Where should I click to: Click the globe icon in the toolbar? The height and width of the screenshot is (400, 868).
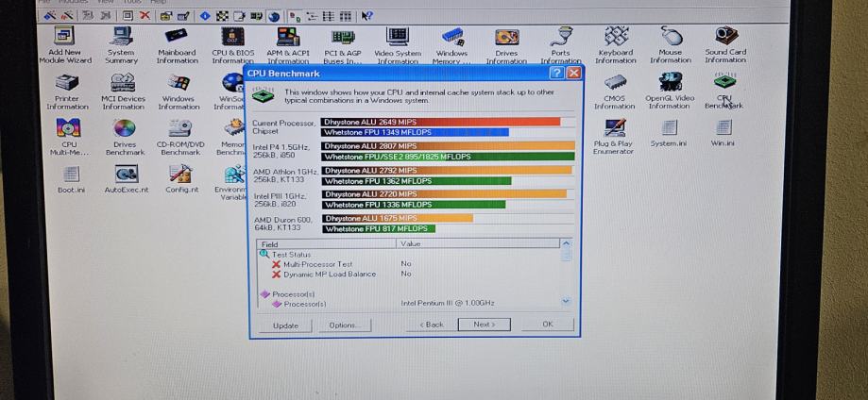274,16
